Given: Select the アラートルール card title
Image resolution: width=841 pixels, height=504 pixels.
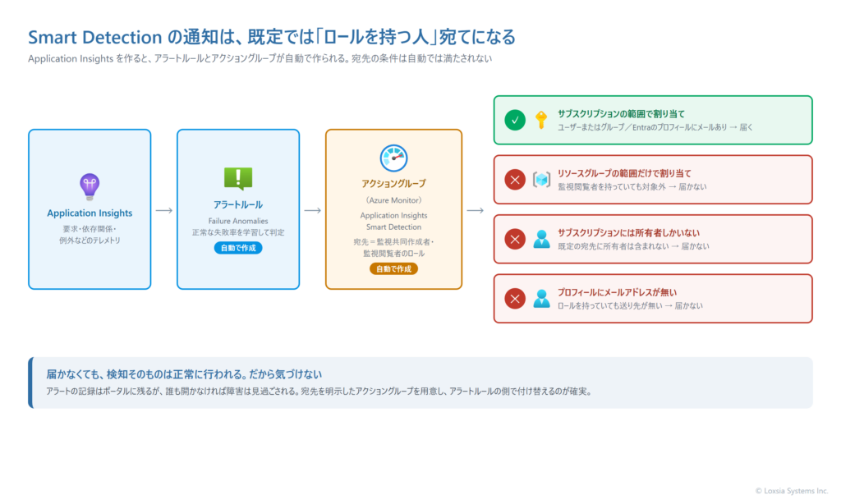Looking at the screenshot, I should (238, 204).
